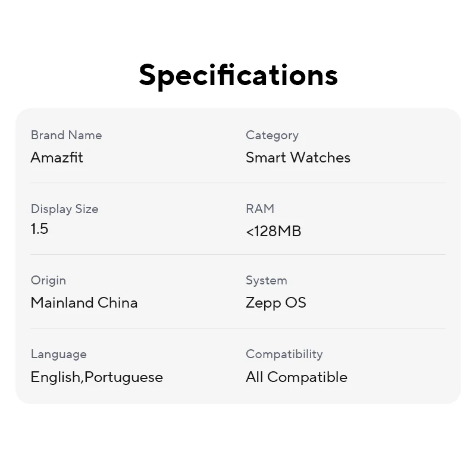Click the divider below Brand Name row
Viewport: 476px width, 476px height.
(x=238, y=183)
